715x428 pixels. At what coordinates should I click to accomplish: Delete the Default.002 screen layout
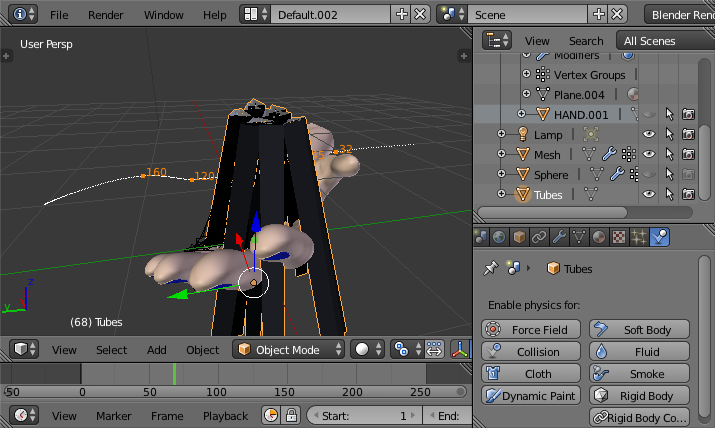coord(420,15)
